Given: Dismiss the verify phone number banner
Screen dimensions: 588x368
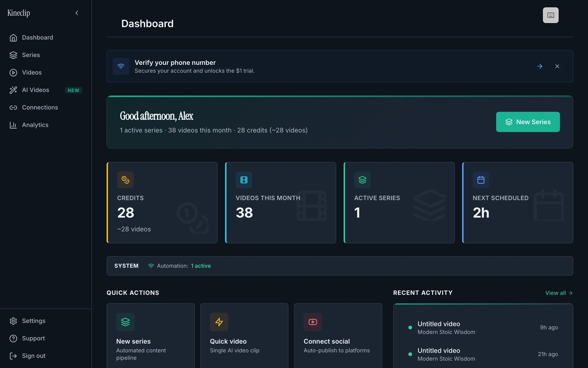Looking at the screenshot, I should 557,66.
